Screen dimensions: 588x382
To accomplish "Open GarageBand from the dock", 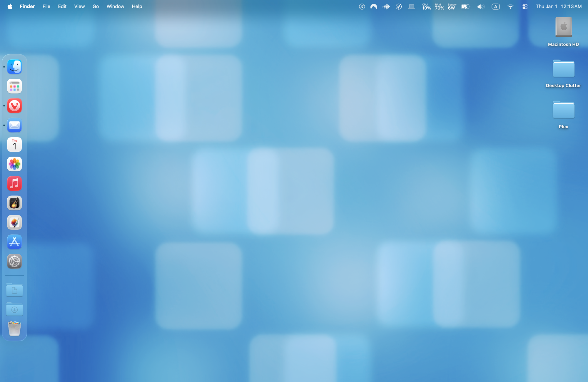I will pos(14,203).
